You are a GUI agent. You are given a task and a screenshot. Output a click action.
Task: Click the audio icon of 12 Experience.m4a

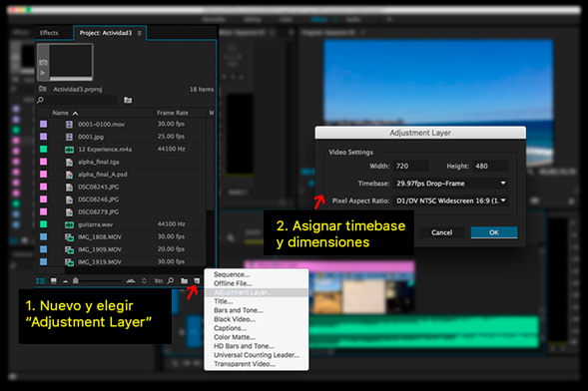point(69,150)
